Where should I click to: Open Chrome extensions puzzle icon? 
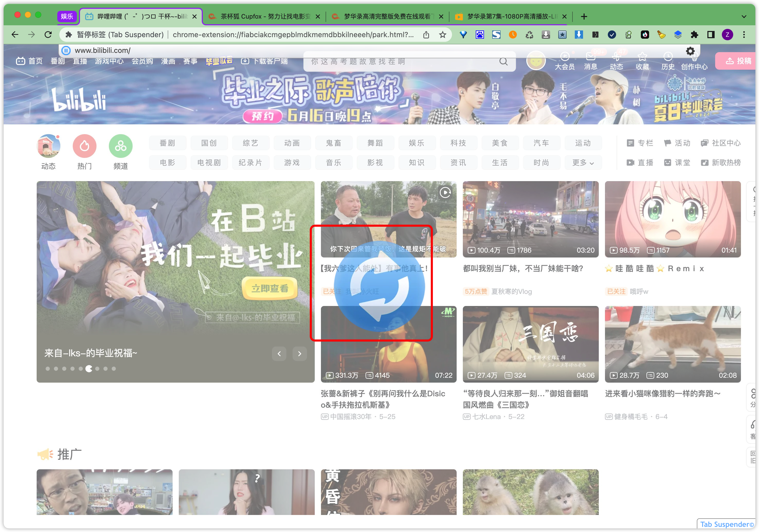(694, 35)
